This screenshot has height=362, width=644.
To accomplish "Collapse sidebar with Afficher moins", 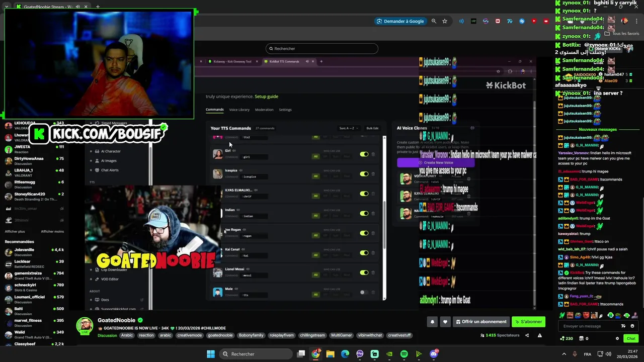I will point(52,231).
